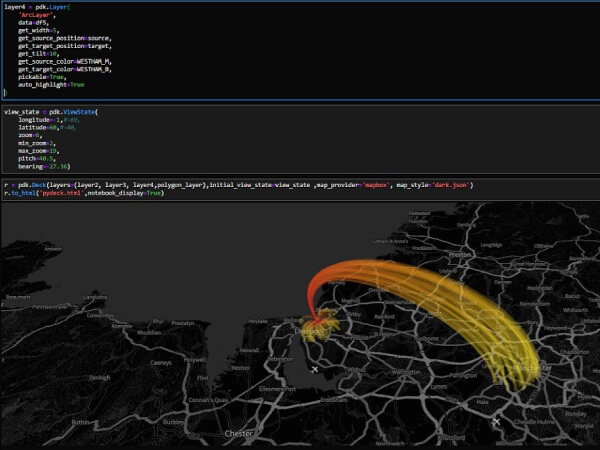This screenshot has height=450, width=600.
Task: Click the get_target_position=target line
Action: (65, 46)
